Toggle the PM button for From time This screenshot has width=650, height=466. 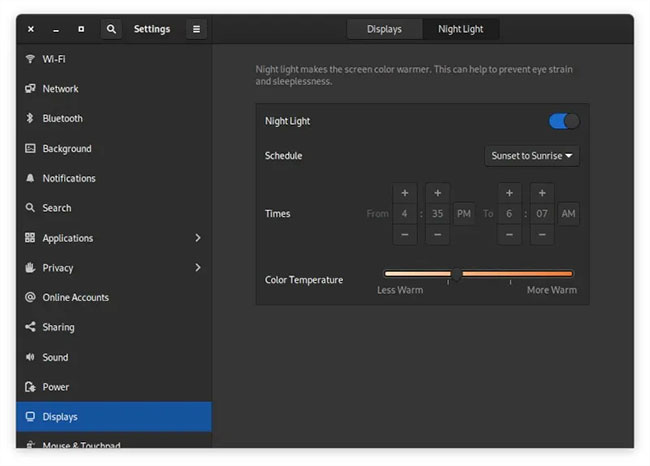point(463,214)
